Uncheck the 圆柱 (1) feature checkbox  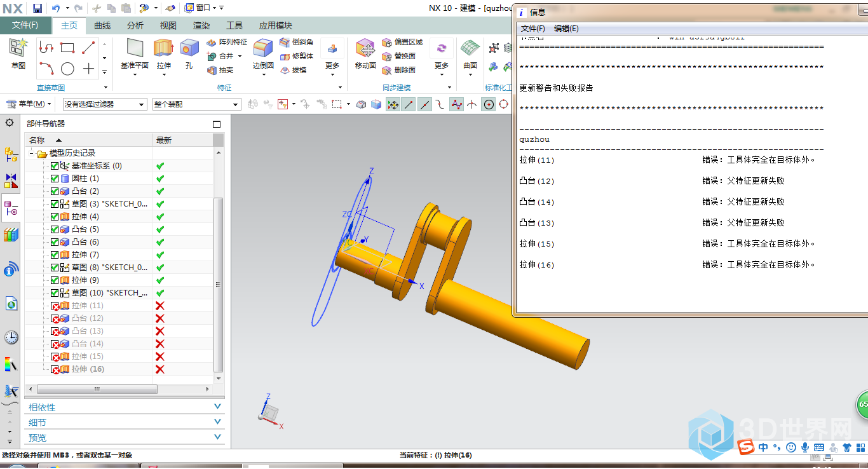click(x=54, y=179)
